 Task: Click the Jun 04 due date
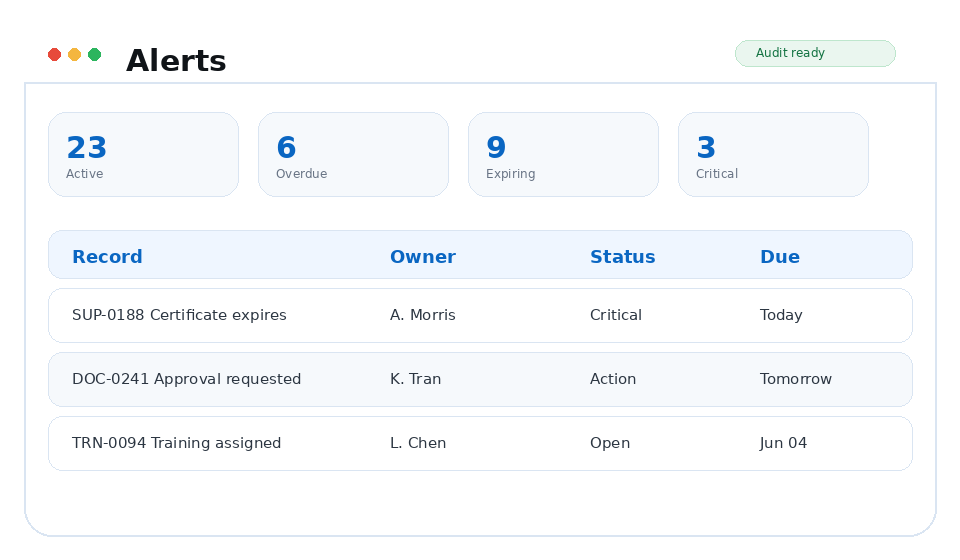coord(783,443)
